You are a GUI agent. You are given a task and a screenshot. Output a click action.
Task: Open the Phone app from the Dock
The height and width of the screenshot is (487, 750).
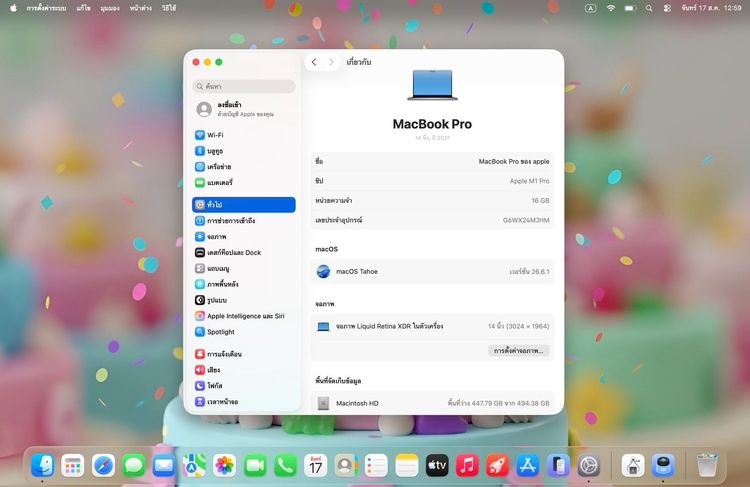click(x=286, y=465)
